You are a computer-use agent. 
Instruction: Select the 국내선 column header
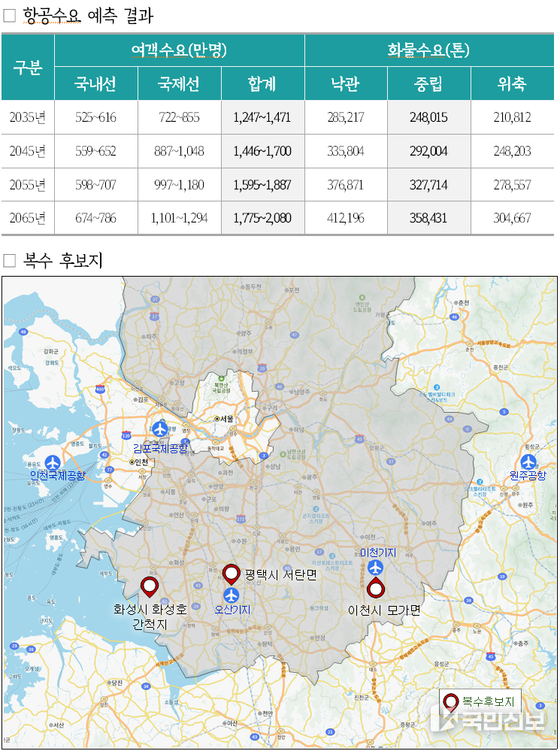tap(96, 83)
